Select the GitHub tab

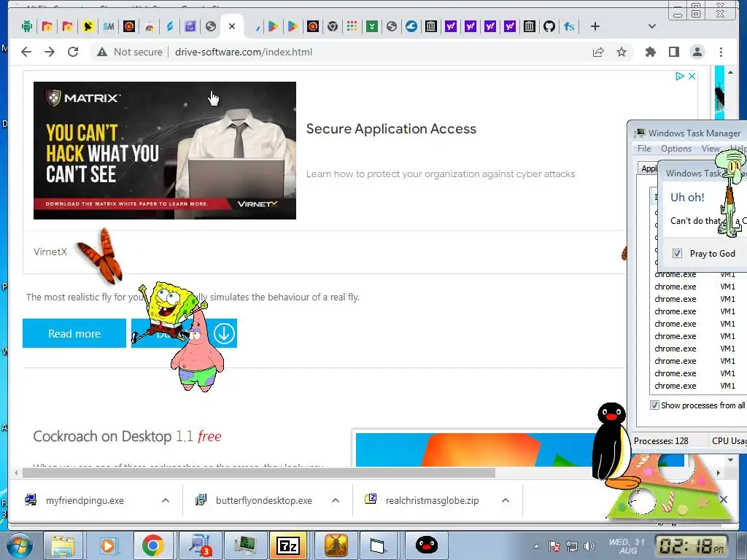[549, 26]
